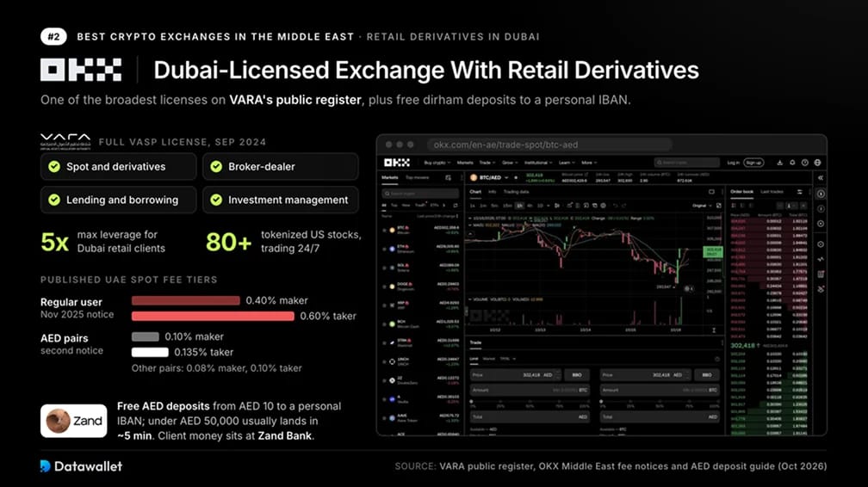Select the Order book tab
Screen dimensions: 868x487
click(x=741, y=192)
